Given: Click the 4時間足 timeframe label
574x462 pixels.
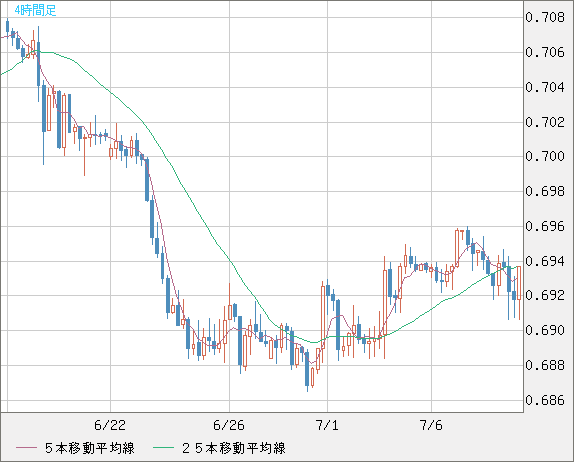Looking at the screenshot, I should click(x=35, y=10).
